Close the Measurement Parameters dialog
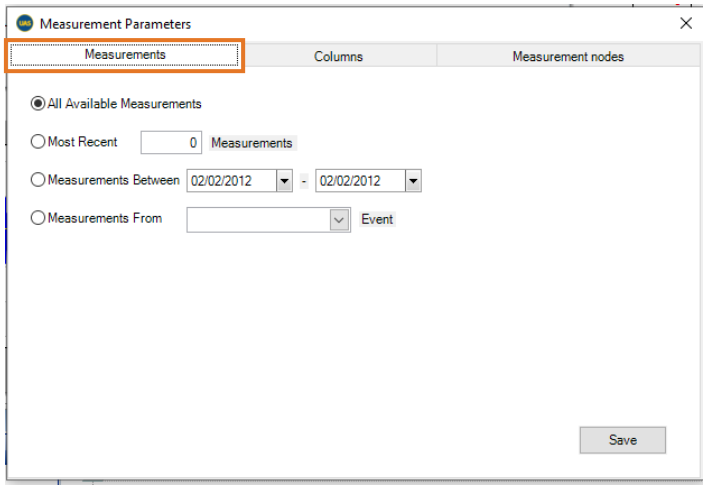Screen dimensions: 708x488 coord(685,23)
